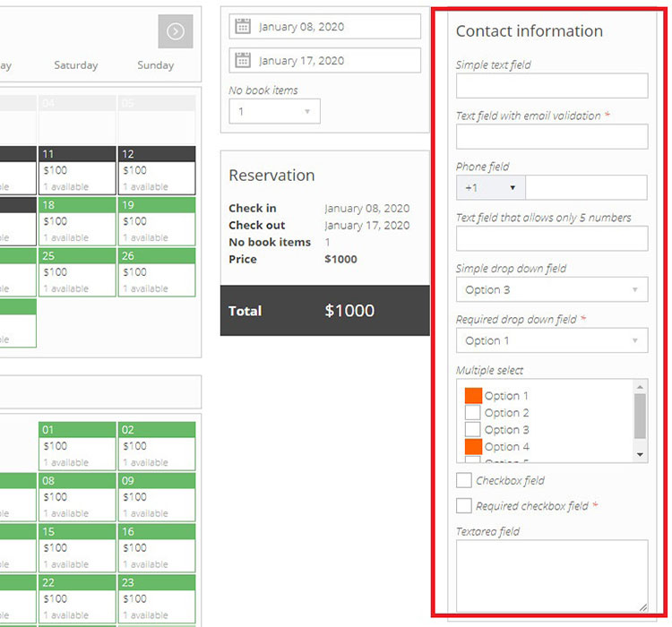
Task: Click the Reservation heading
Action: coord(271,176)
